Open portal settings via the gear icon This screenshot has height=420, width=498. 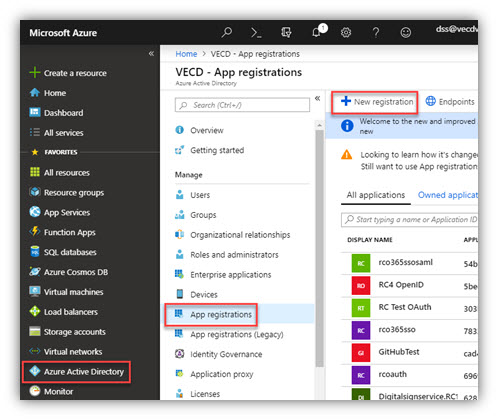click(346, 32)
